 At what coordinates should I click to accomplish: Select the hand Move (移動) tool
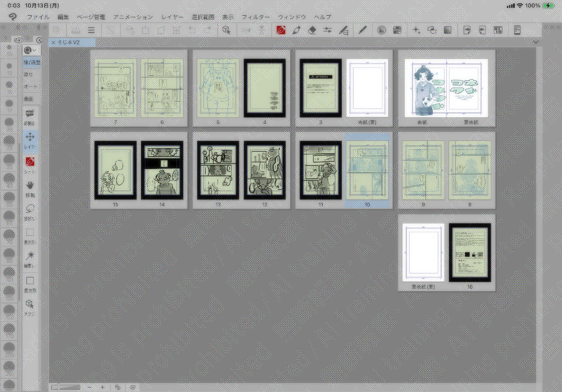30,184
